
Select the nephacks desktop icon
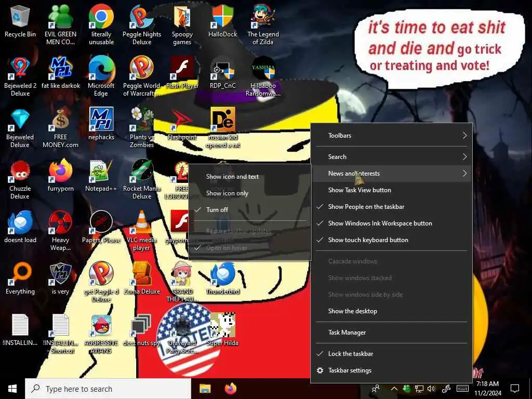(101, 124)
